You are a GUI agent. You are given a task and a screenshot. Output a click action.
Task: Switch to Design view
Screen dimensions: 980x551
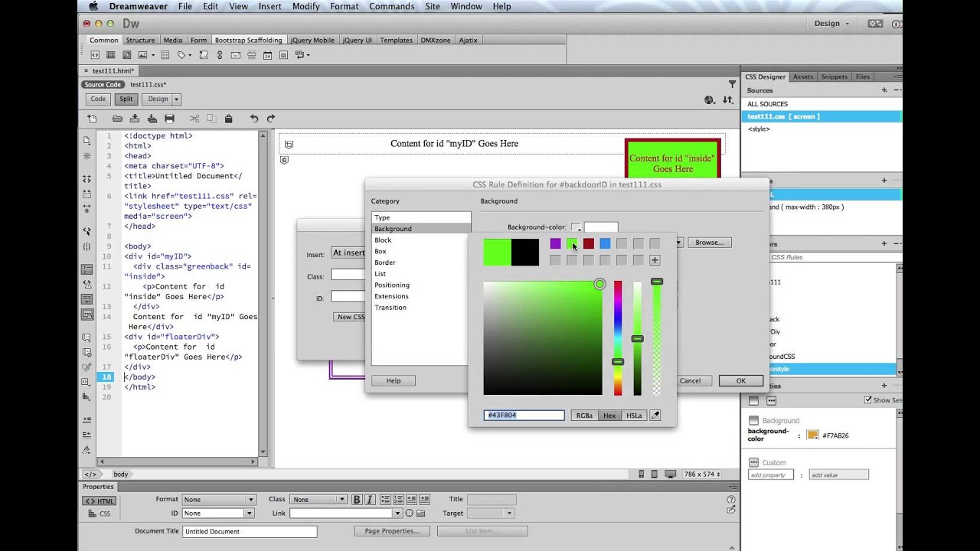[x=158, y=99]
